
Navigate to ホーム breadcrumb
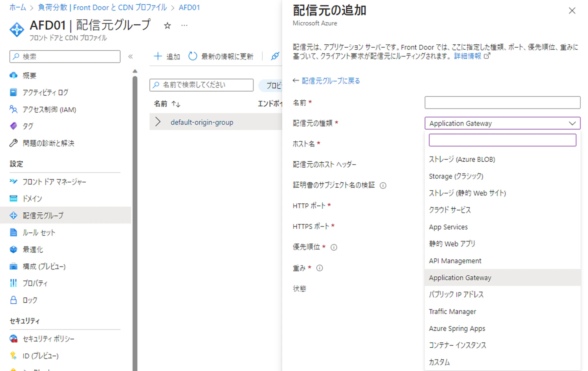[x=18, y=7]
